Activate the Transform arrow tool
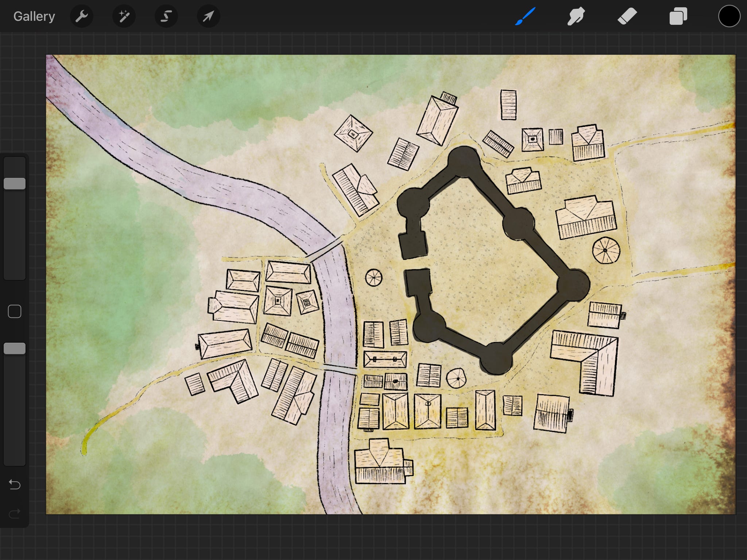 (208, 16)
